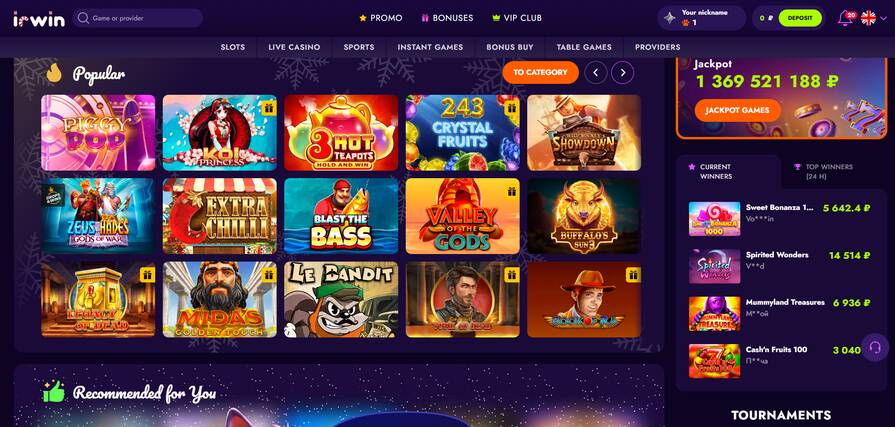This screenshot has width=895, height=427.
Task: Click the To Category button
Action: click(x=541, y=72)
